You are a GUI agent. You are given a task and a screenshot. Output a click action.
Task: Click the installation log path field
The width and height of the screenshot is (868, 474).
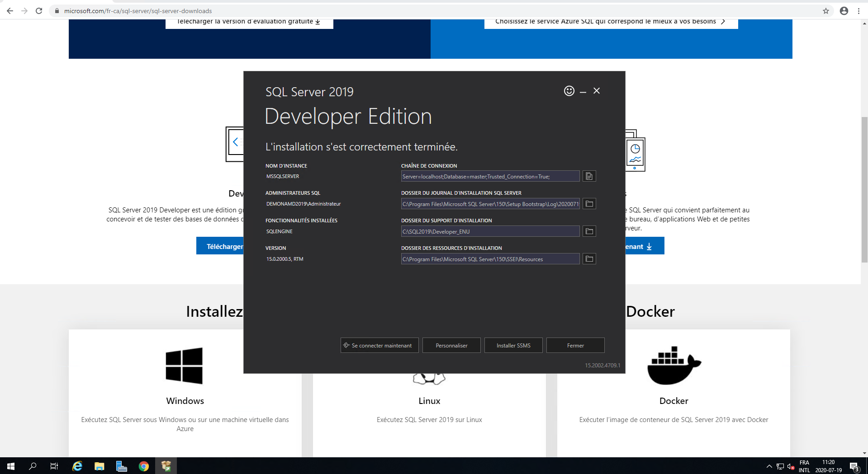[x=490, y=204]
